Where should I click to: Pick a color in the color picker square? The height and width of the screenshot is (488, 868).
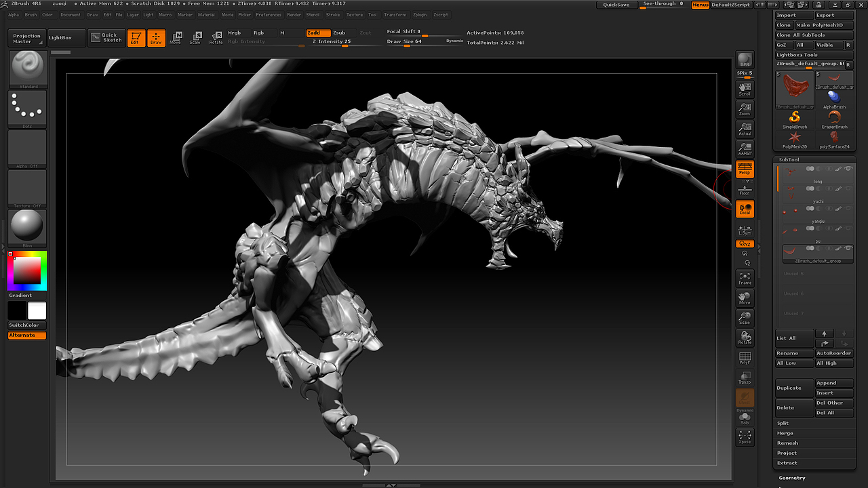27,271
